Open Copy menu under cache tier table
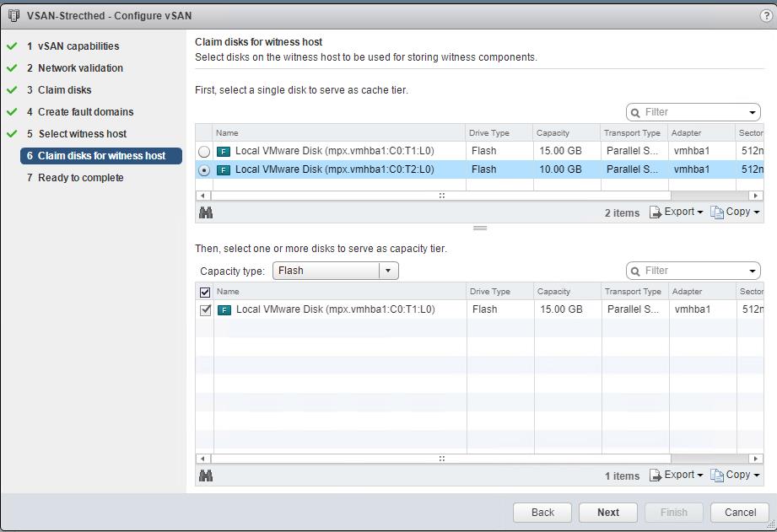This screenshot has height=532, width=777. pyautogui.click(x=735, y=212)
